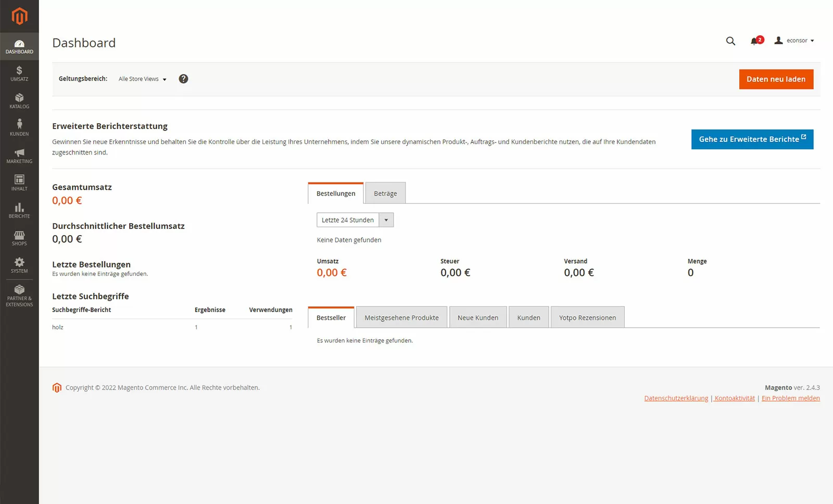The height and width of the screenshot is (504, 833).
Task: Click the Marketing sidebar icon
Action: [x=19, y=156]
